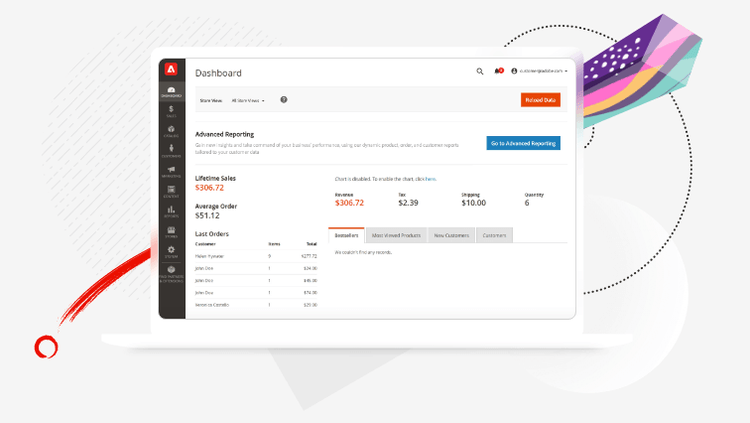Open the Catalog sidebar icon
Viewport: 750px width, 423px height.
coord(172,131)
